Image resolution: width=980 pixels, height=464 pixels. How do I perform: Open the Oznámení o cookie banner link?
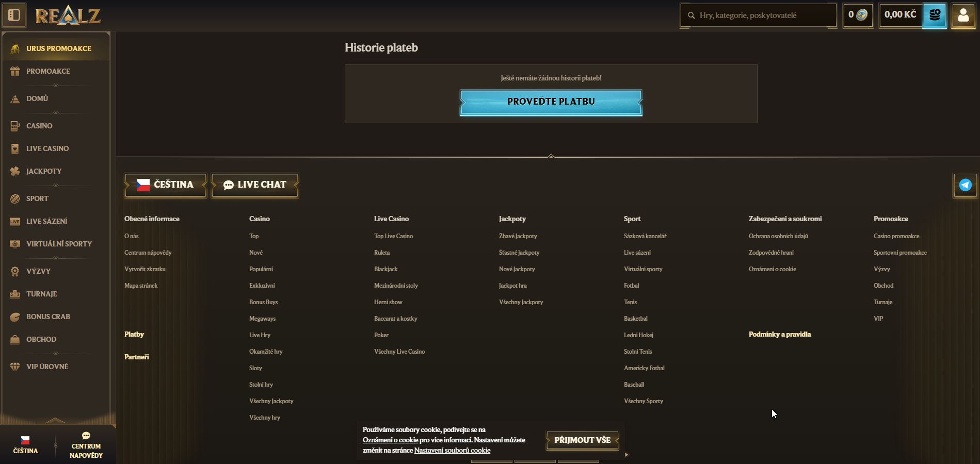[x=390, y=440]
